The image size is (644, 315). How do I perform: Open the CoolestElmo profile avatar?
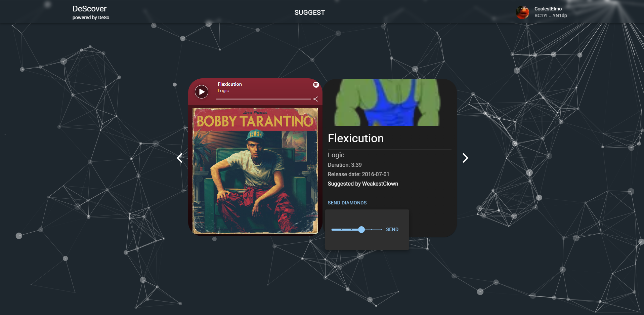pyautogui.click(x=522, y=12)
